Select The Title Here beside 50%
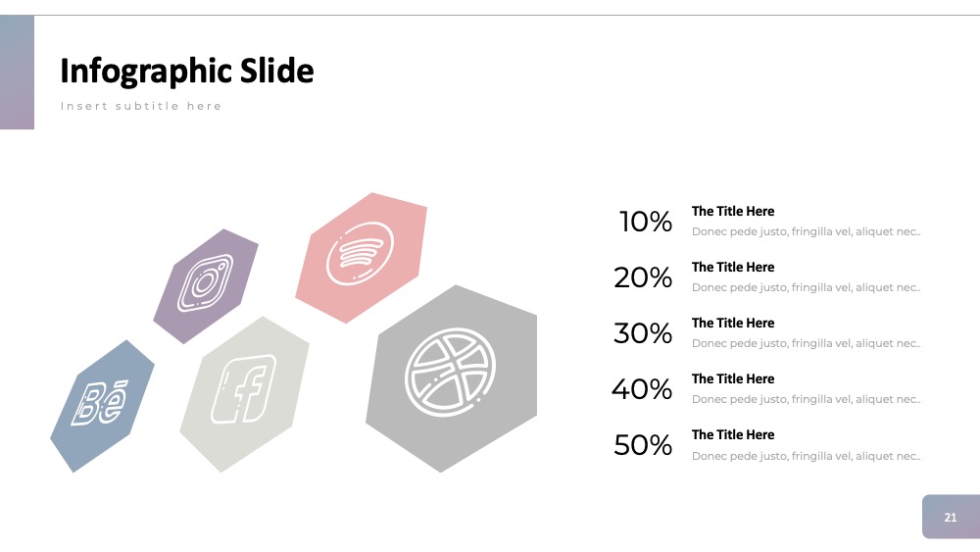 pyautogui.click(x=732, y=435)
